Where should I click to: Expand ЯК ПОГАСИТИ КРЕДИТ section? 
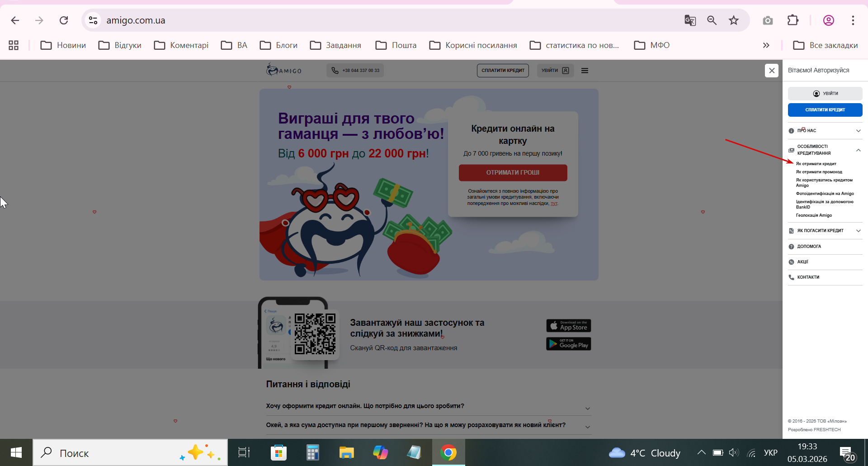click(x=825, y=231)
